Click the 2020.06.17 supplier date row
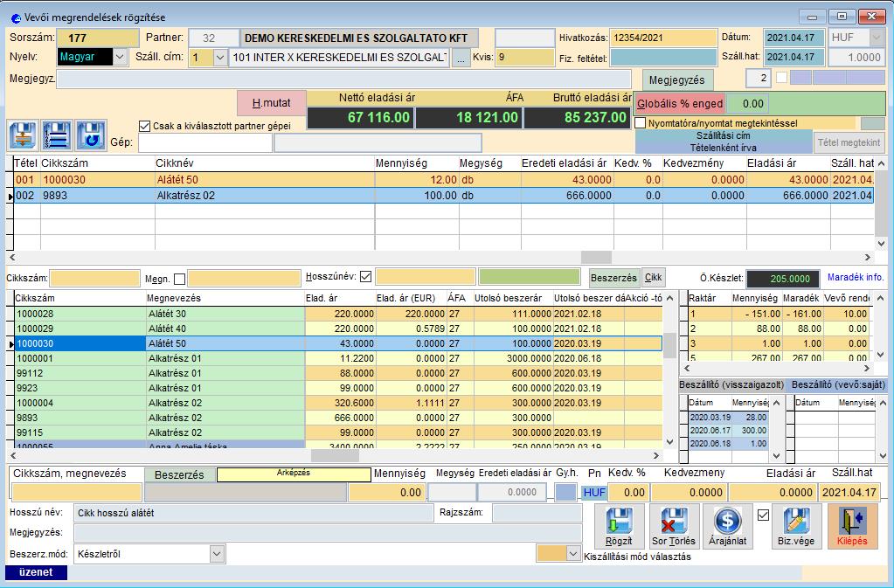This screenshot has width=894, height=588. [x=727, y=430]
